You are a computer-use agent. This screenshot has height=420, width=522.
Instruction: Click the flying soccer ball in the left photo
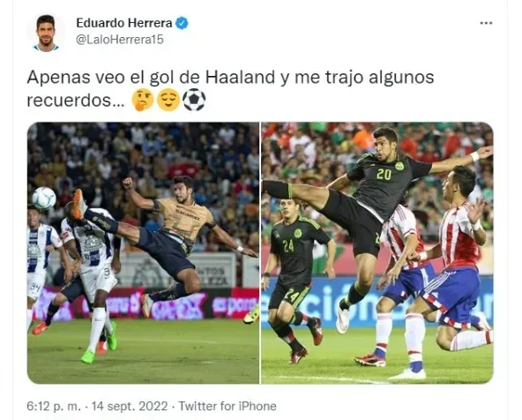(x=44, y=199)
